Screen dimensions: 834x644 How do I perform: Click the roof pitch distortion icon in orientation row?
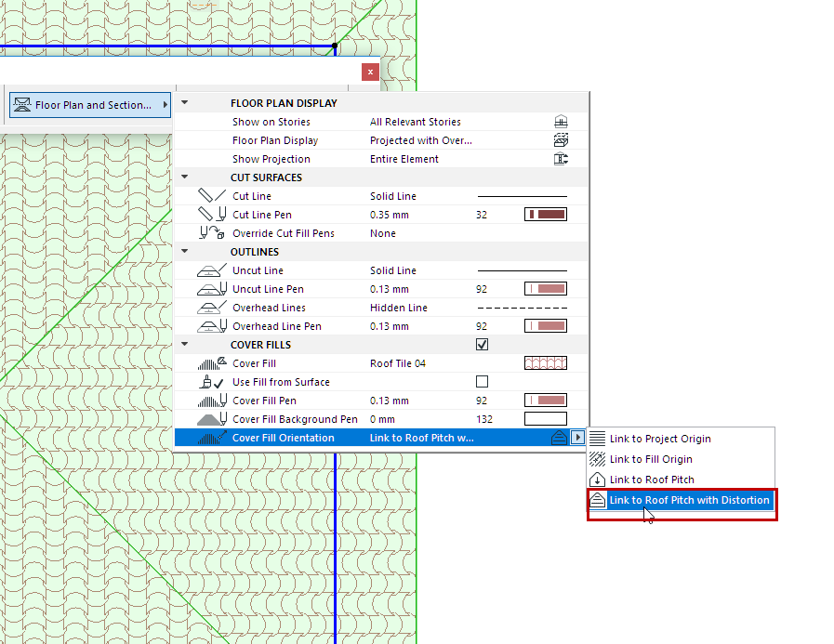[559, 438]
